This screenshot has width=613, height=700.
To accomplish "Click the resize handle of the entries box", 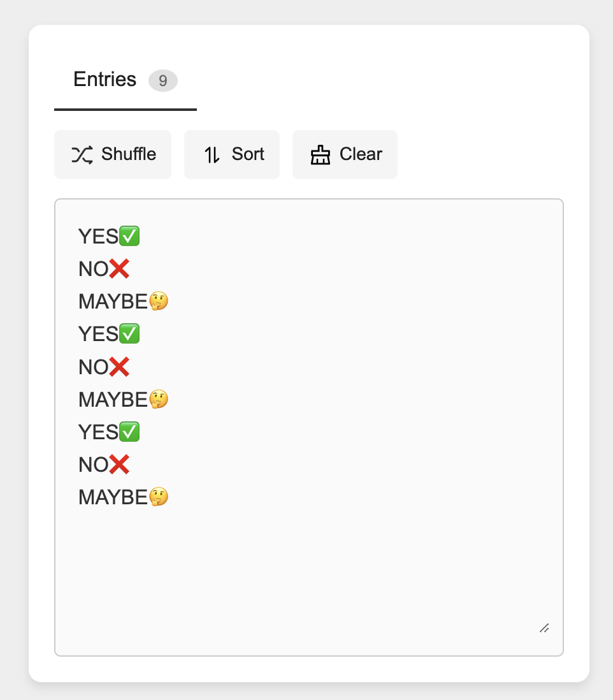I will [545, 629].
